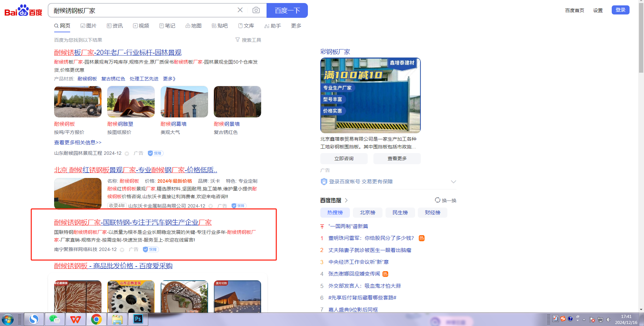
Task: Open Photoshop from the taskbar
Action: pyautogui.click(x=138, y=319)
